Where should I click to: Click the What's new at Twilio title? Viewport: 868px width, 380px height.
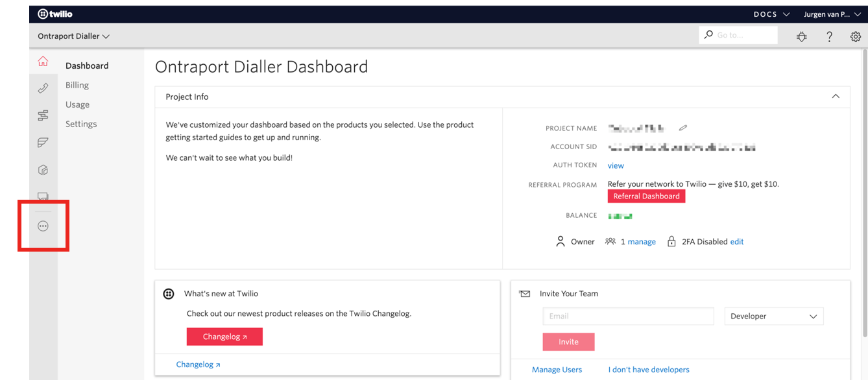221,294
